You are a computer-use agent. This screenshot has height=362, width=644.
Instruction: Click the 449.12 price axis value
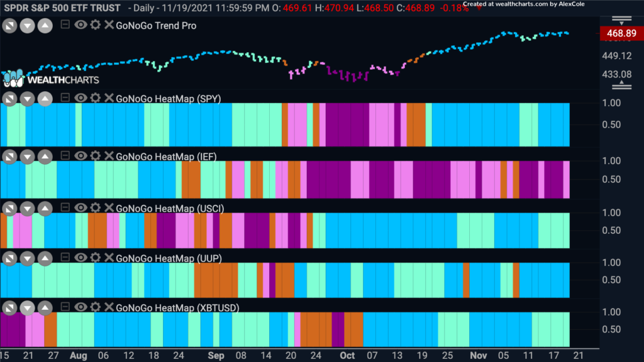[616, 56]
